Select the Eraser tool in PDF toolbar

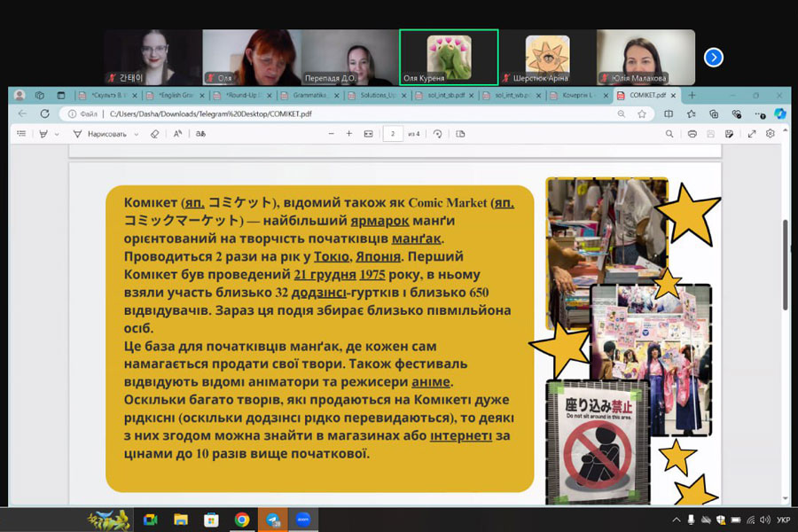(154, 134)
